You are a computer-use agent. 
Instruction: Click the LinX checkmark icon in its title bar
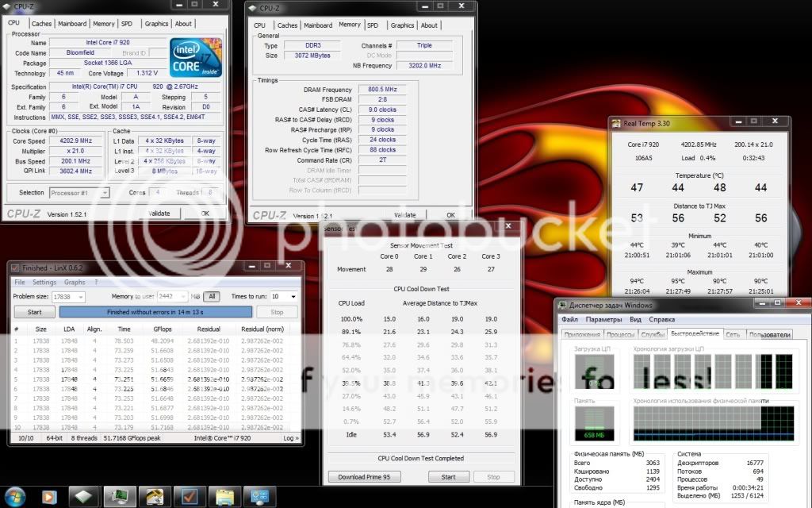point(15,268)
